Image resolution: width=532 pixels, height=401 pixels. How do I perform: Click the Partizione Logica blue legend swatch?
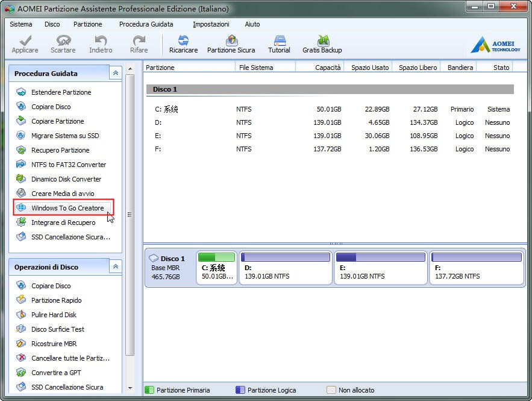(240, 390)
